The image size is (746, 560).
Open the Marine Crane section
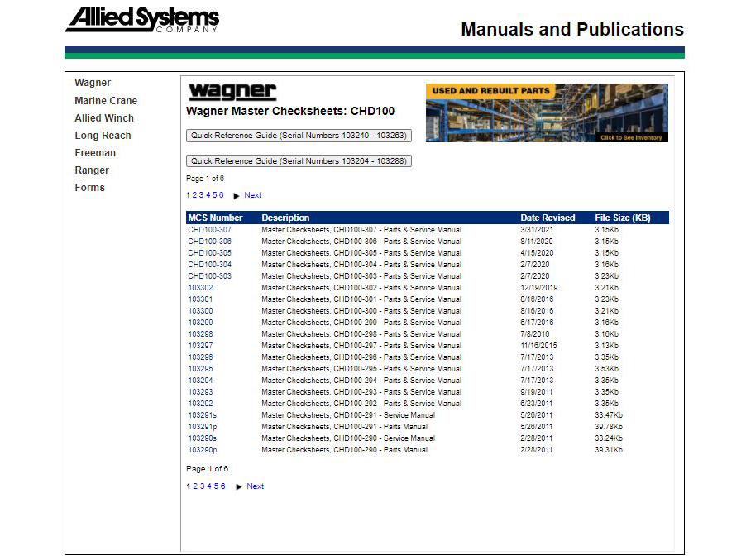pos(106,101)
